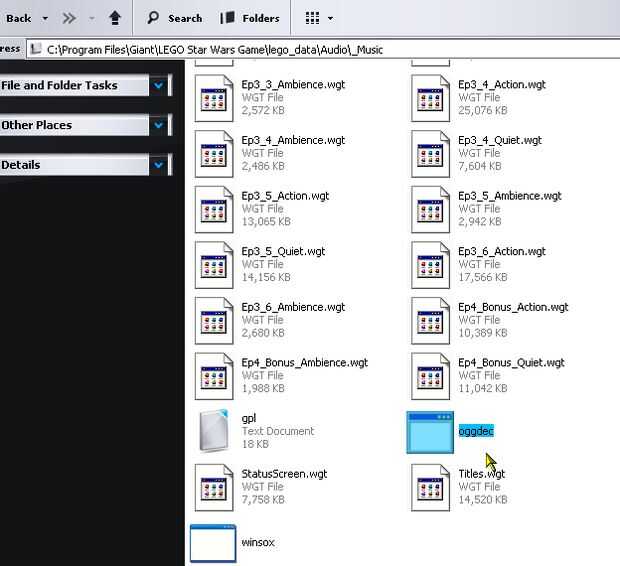Click the Ep3_4_Action.wgt file name
Screen dimensions: 620x566
point(502,85)
